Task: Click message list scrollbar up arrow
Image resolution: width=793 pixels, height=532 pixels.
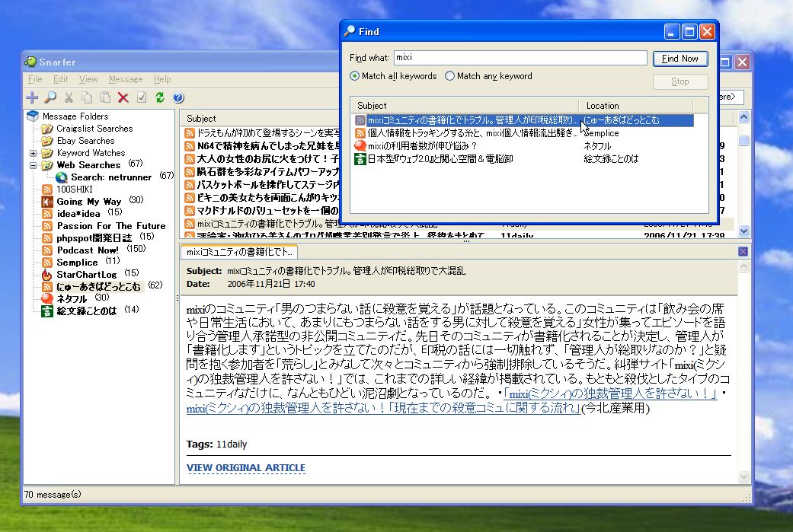Action: pos(743,117)
